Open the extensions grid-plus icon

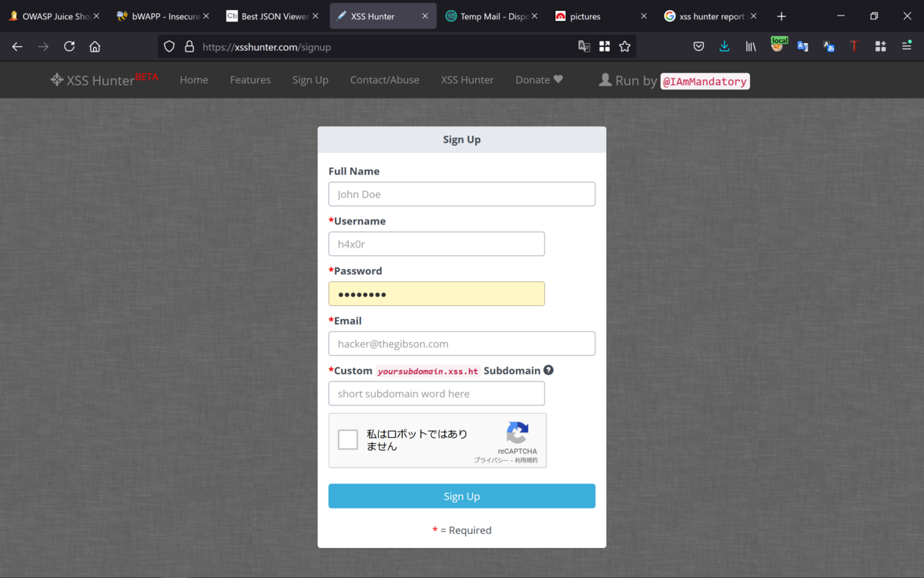click(x=880, y=46)
